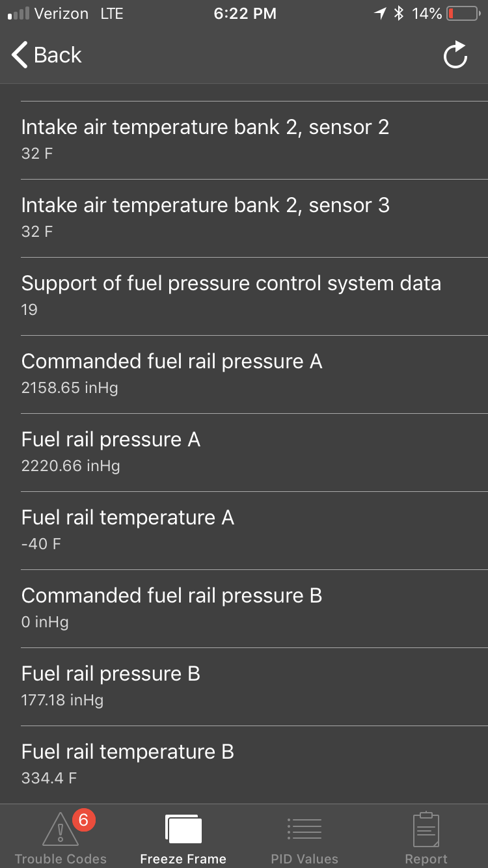Tap the Report tab label

tap(426, 859)
